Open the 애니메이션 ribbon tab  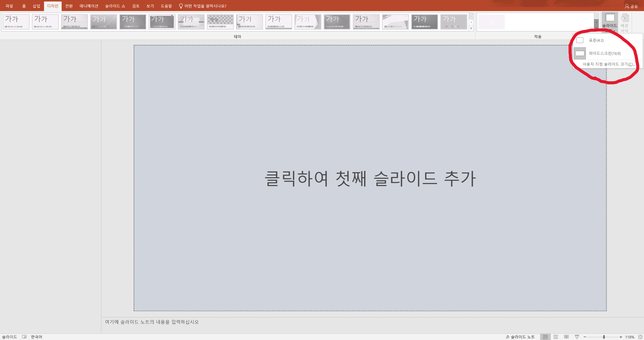(x=89, y=6)
